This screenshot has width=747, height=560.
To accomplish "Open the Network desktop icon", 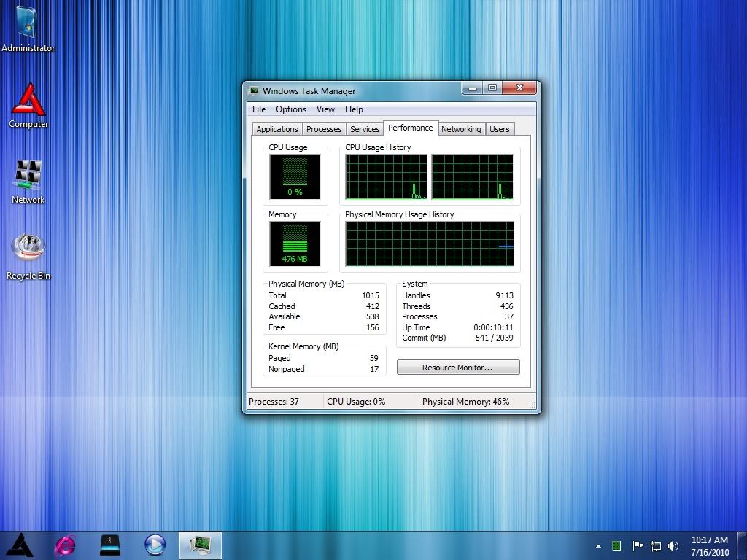I will [28, 182].
